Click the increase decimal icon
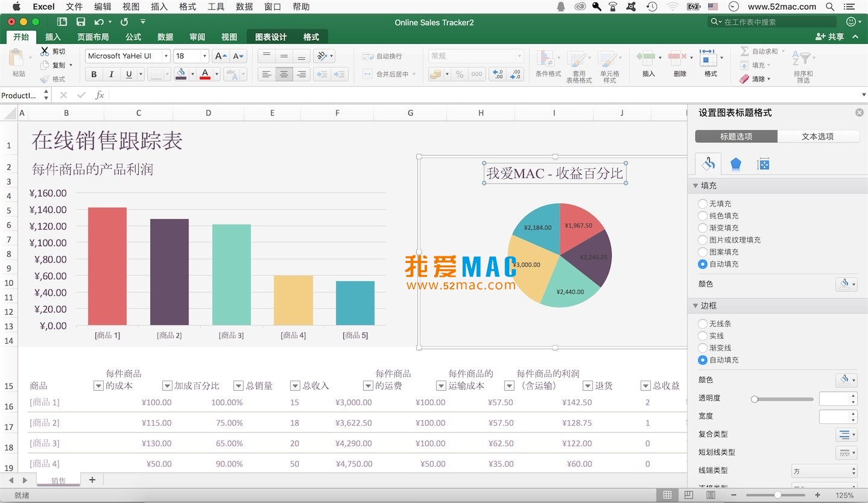The image size is (868, 503). click(x=498, y=74)
